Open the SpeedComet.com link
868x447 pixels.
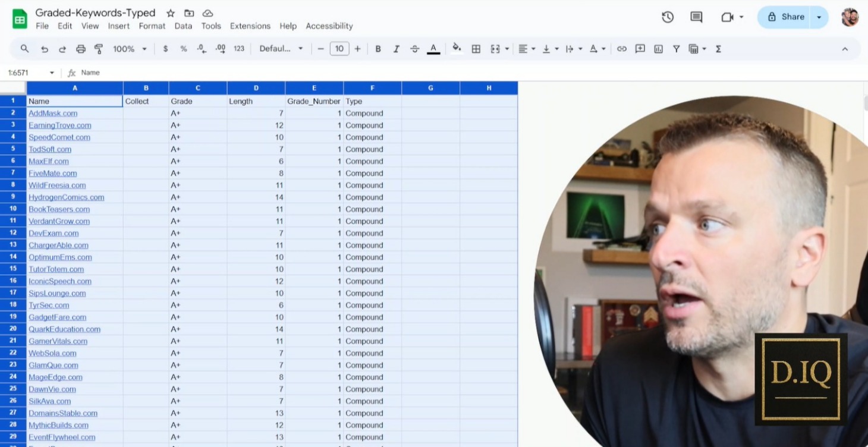(x=59, y=137)
